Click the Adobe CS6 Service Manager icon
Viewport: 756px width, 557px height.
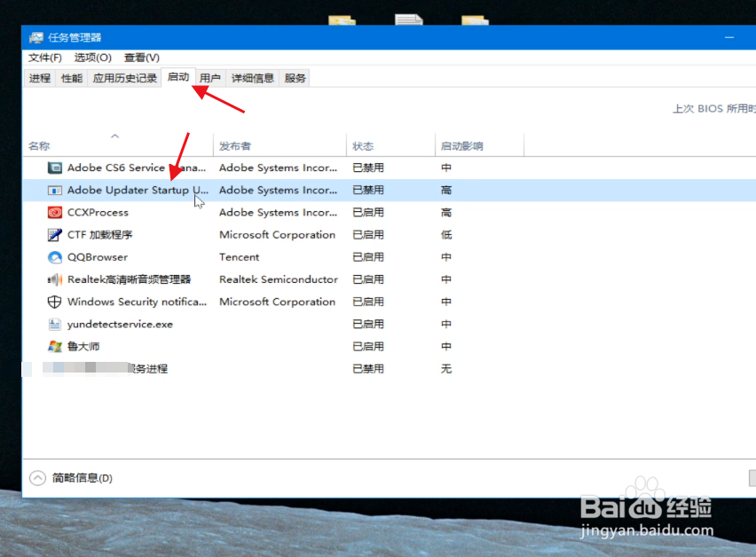[55, 168]
